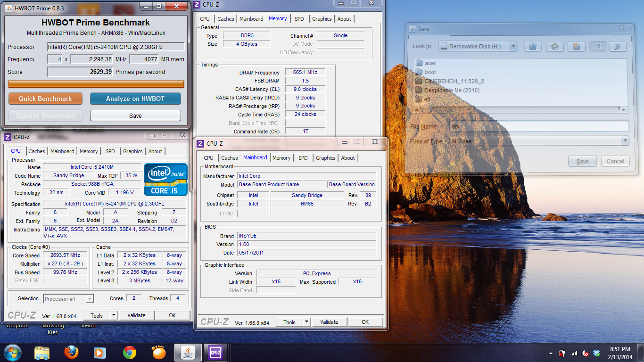Viewport: 644px width, 362px height.
Task: Click DRAM Frequency value 665.1 MHz
Action: point(305,73)
